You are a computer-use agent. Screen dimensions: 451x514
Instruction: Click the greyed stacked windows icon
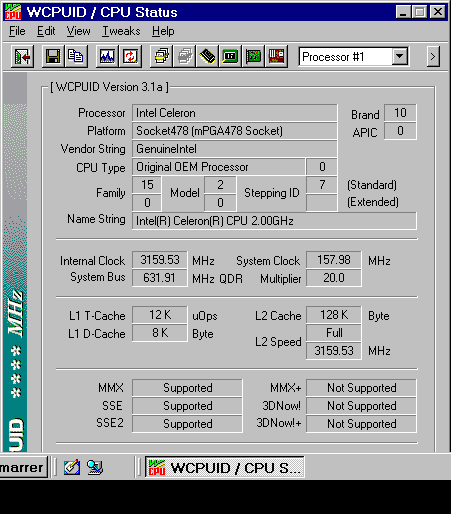click(185, 57)
